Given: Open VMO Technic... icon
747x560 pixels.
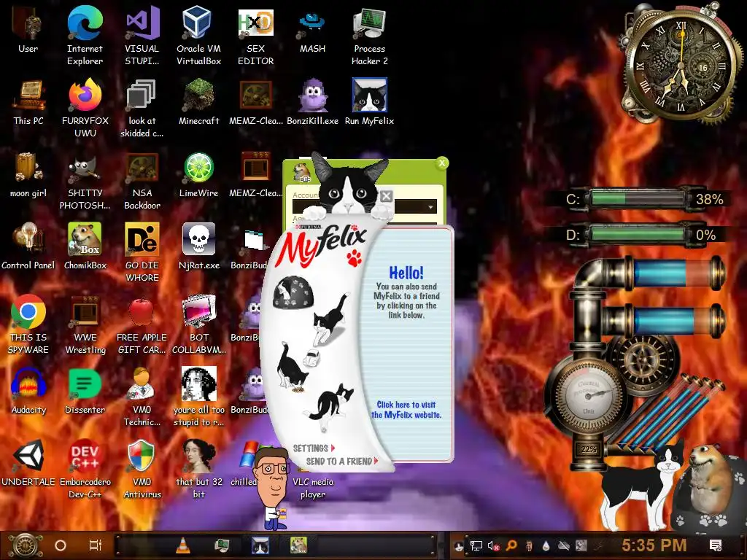Looking at the screenshot, I should click(x=142, y=384).
